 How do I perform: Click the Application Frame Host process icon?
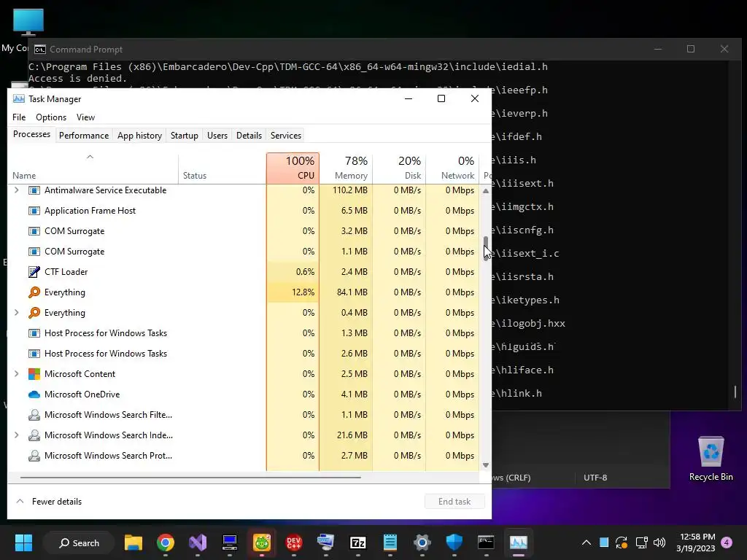34,211
